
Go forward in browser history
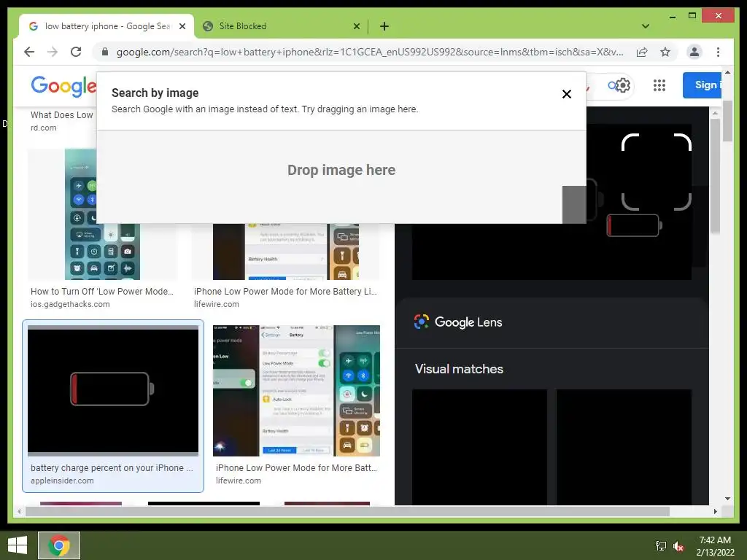[x=53, y=52]
